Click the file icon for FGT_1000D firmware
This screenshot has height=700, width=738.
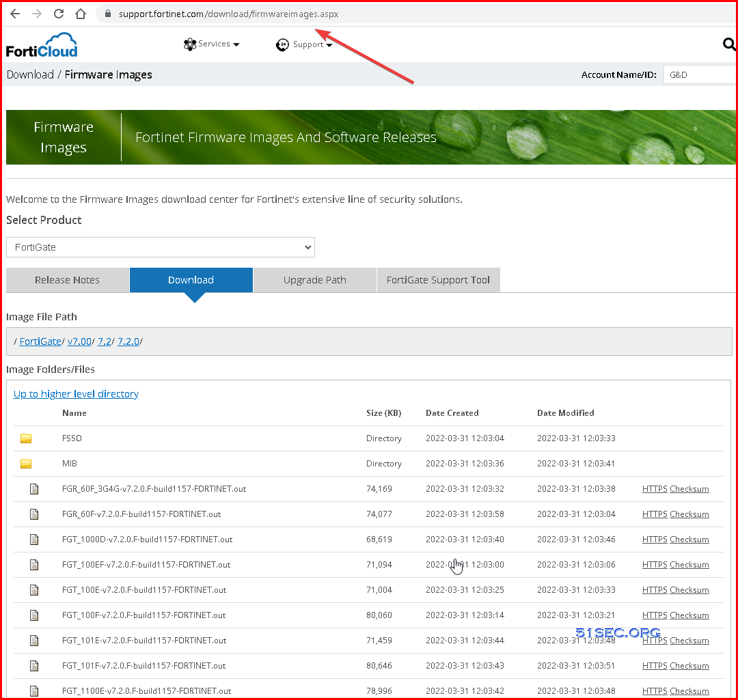(34, 540)
